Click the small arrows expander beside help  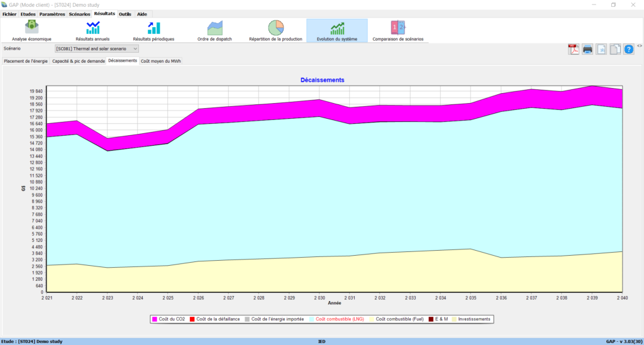639,46
